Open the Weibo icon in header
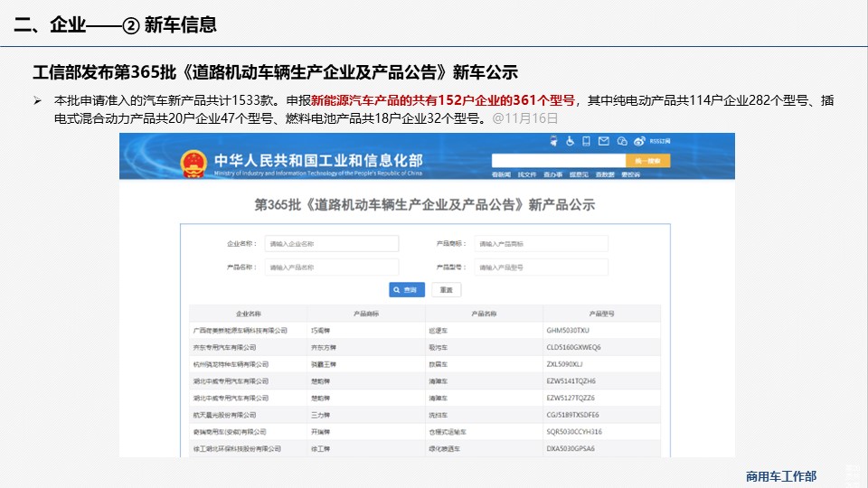The width and height of the screenshot is (868, 488). point(639,141)
